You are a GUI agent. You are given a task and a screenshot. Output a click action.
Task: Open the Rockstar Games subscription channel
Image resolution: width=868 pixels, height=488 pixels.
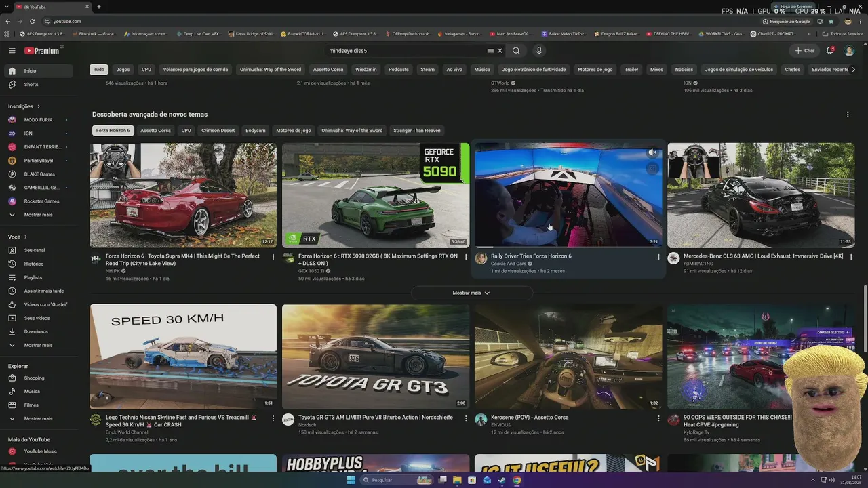point(41,201)
